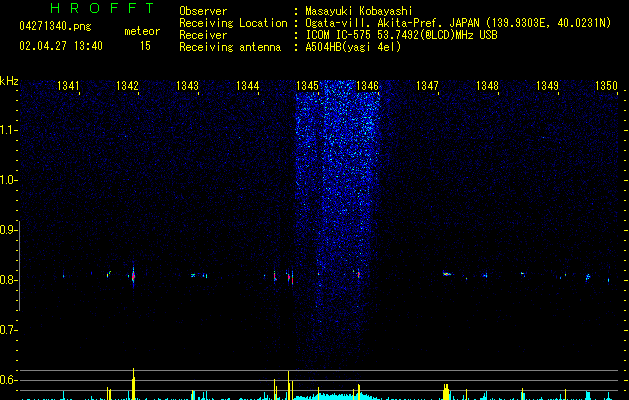Click the 1346 time marker
This screenshot has height=400, width=629.
click(367, 86)
